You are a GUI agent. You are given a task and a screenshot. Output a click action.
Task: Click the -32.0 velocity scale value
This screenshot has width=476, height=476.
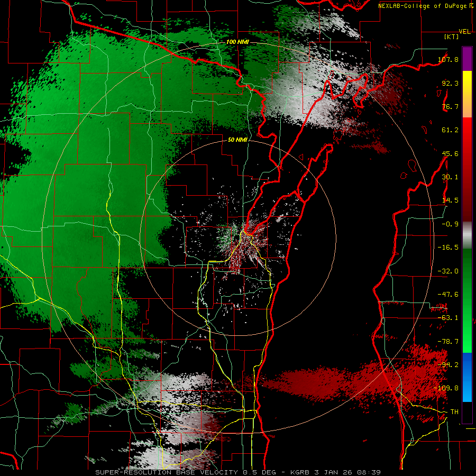[448, 271]
